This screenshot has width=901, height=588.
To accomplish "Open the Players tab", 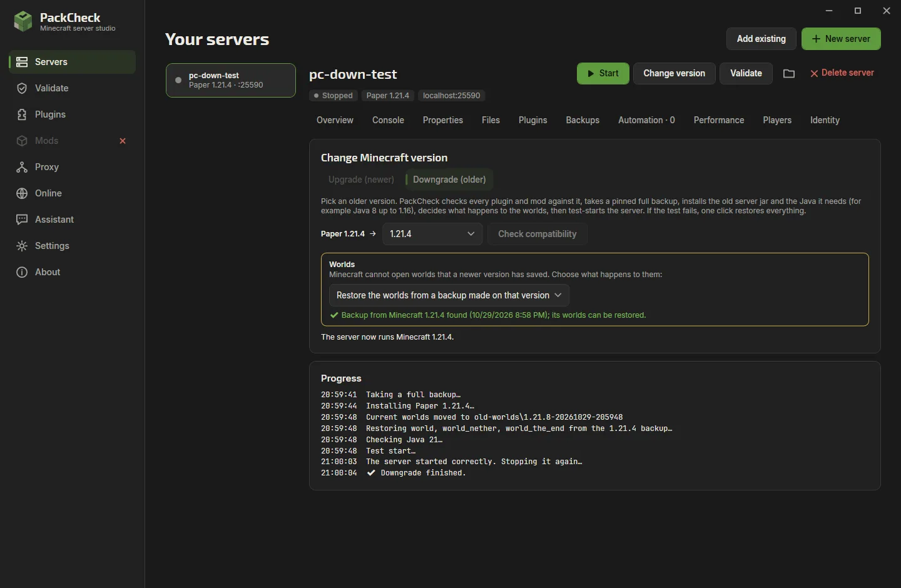I will 777,120.
